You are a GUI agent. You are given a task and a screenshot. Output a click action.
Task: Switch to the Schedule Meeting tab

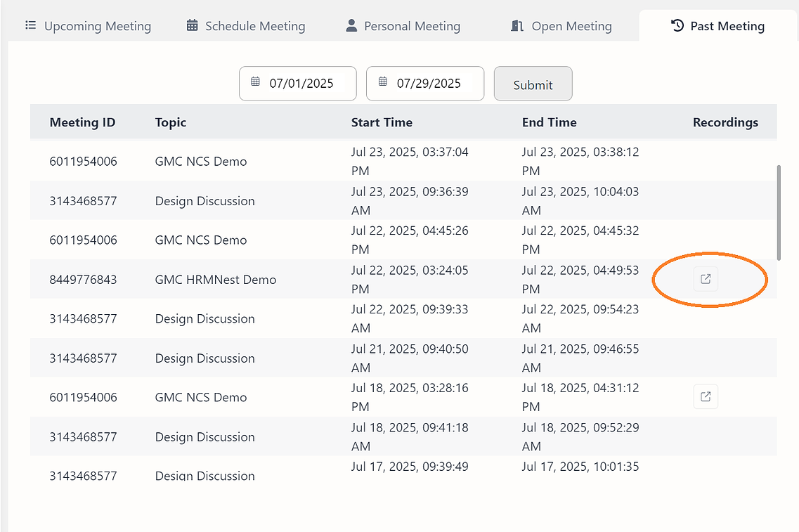pos(246,25)
